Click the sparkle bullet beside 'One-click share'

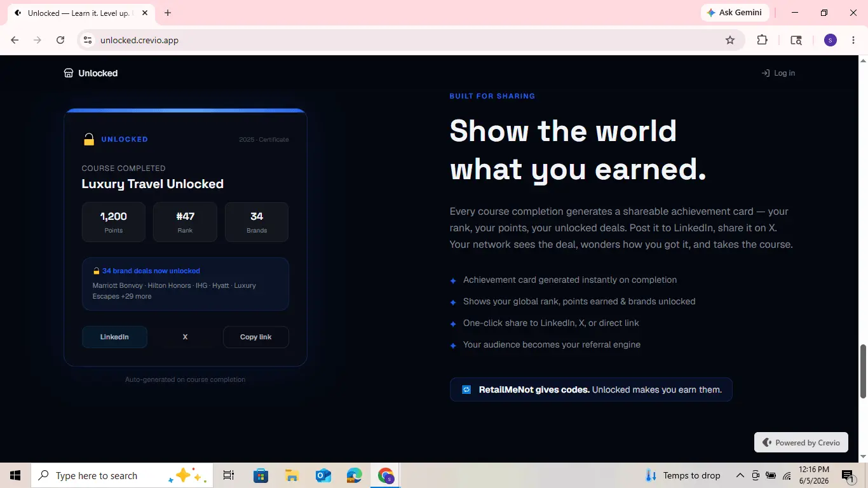pyautogui.click(x=453, y=323)
